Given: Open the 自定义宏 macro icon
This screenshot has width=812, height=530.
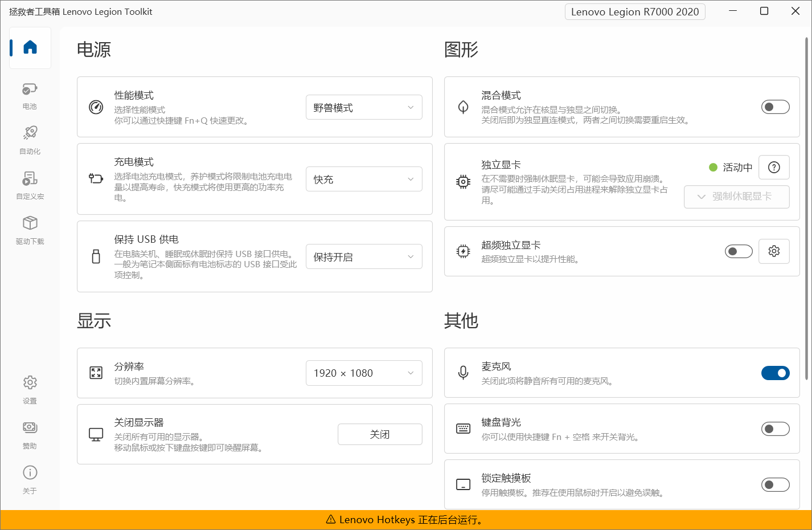Looking at the screenshot, I should pyautogui.click(x=30, y=178).
